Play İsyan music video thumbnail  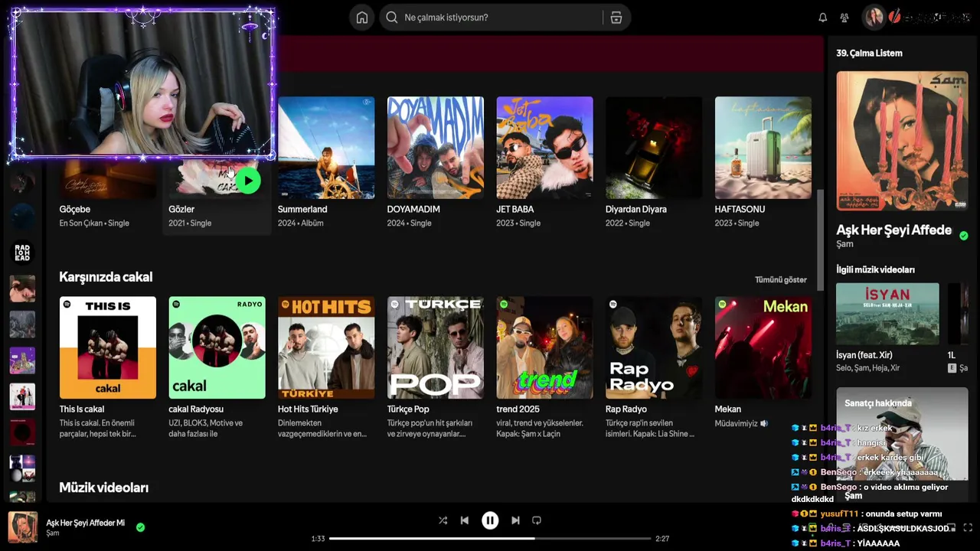pyautogui.click(x=887, y=314)
